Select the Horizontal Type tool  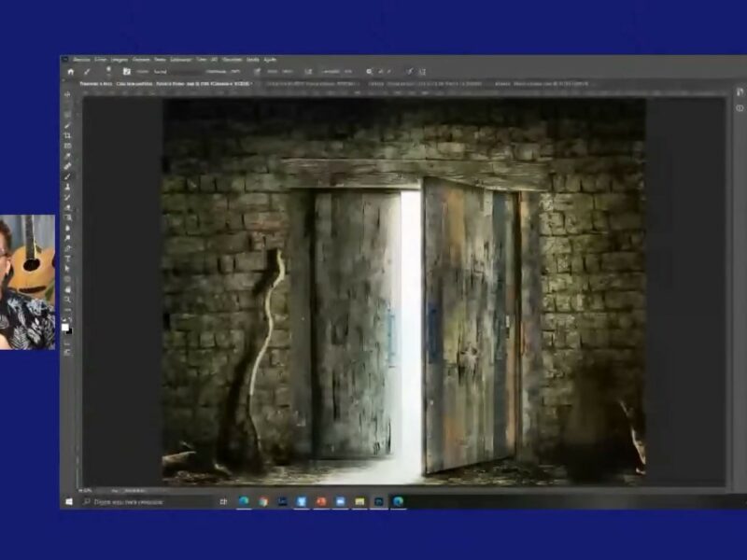coord(67,259)
